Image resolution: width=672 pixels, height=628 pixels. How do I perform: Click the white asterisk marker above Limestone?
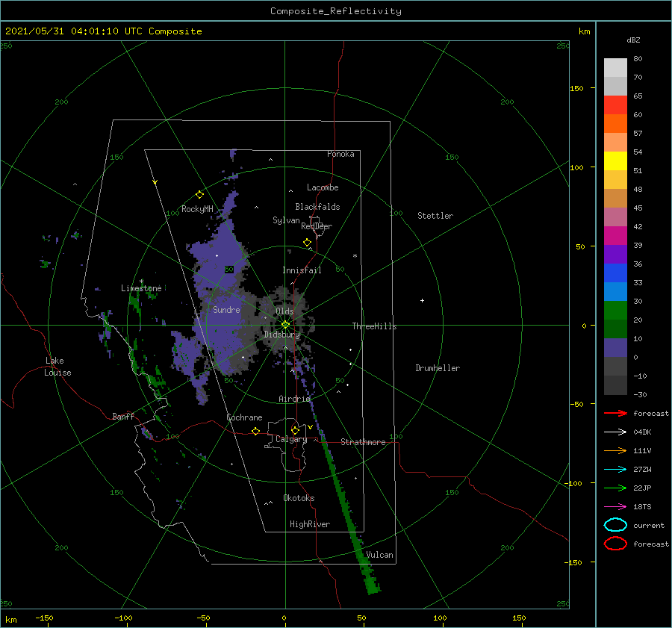point(141,282)
